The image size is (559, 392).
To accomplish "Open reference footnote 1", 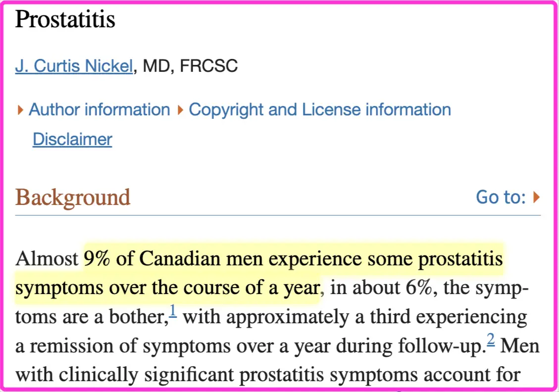I will (x=173, y=311).
